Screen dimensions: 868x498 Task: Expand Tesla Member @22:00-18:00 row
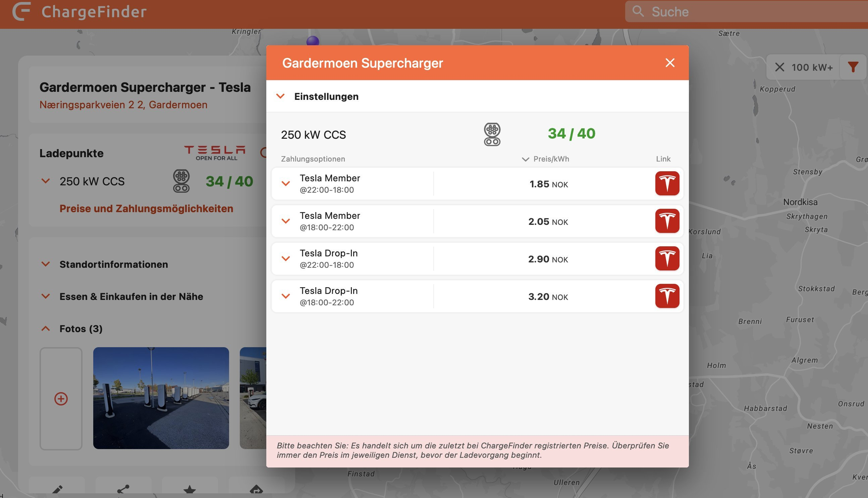[286, 184]
